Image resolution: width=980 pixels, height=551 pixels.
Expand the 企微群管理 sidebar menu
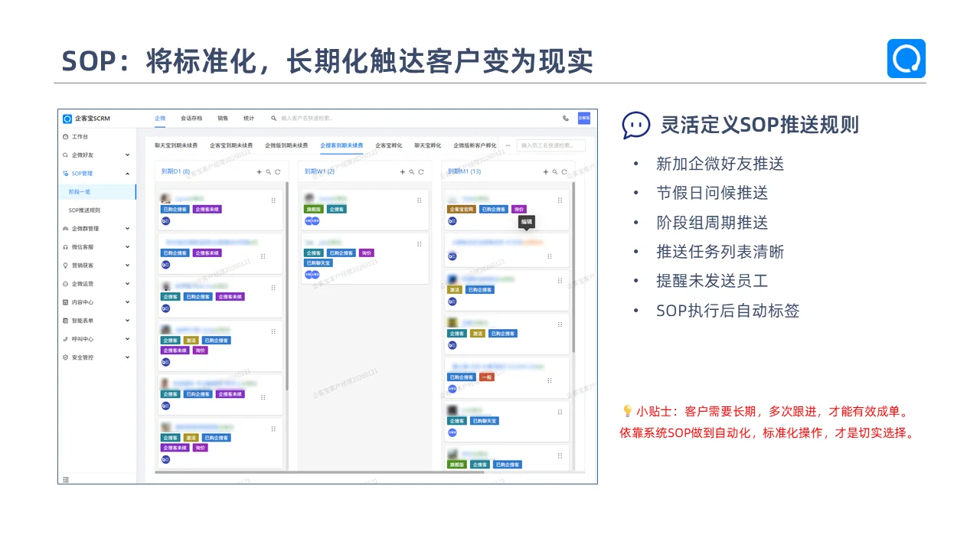(x=96, y=229)
